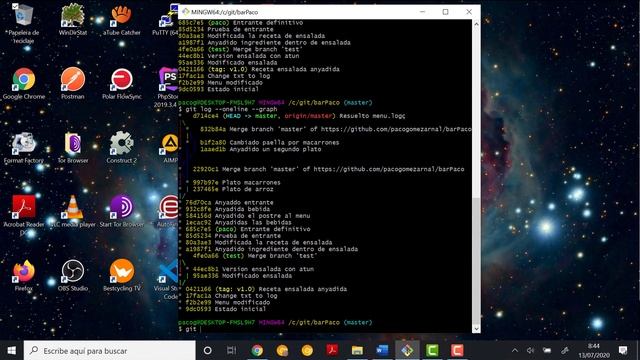
Task: Select the Polar FlowSync desktop shortcut
Action: 122,84
